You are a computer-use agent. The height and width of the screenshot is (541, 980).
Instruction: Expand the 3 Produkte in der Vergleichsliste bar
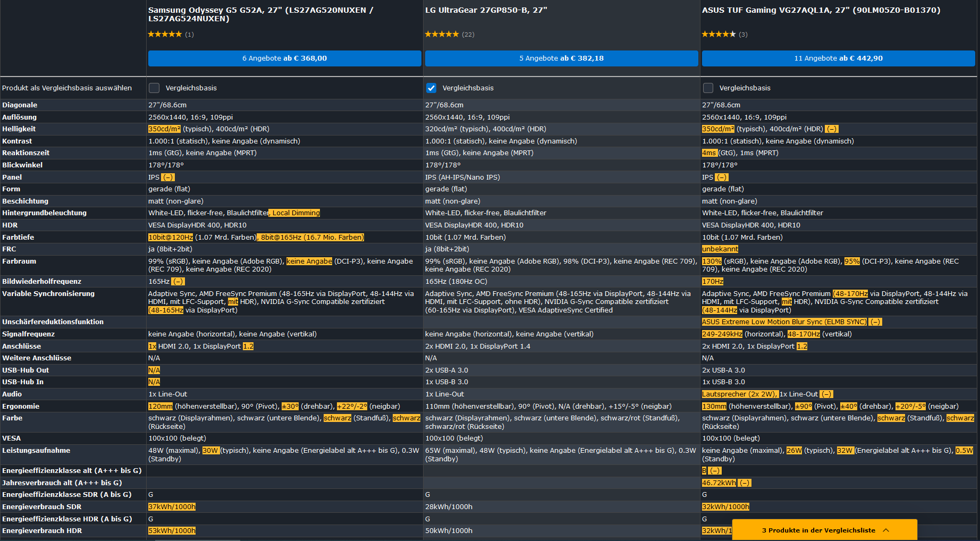point(825,530)
